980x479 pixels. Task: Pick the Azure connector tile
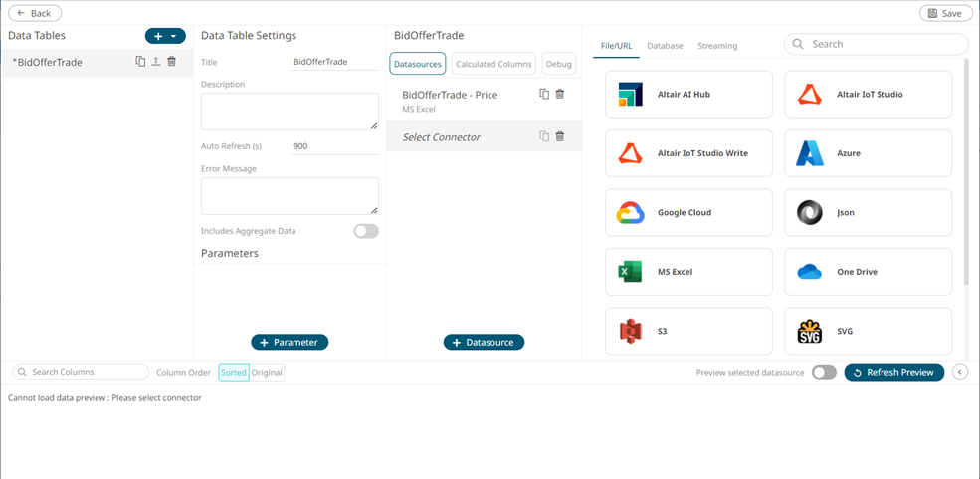coord(868,153)
